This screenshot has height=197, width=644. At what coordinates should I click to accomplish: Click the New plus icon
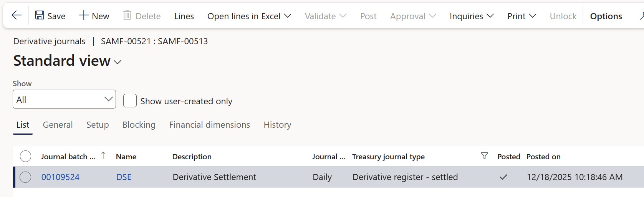(83, 16)
